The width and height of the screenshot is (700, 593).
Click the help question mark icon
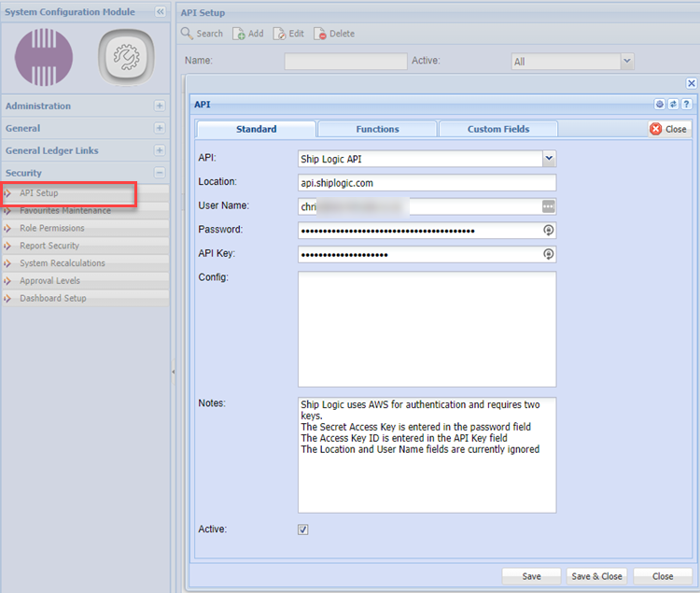(687, 105)
